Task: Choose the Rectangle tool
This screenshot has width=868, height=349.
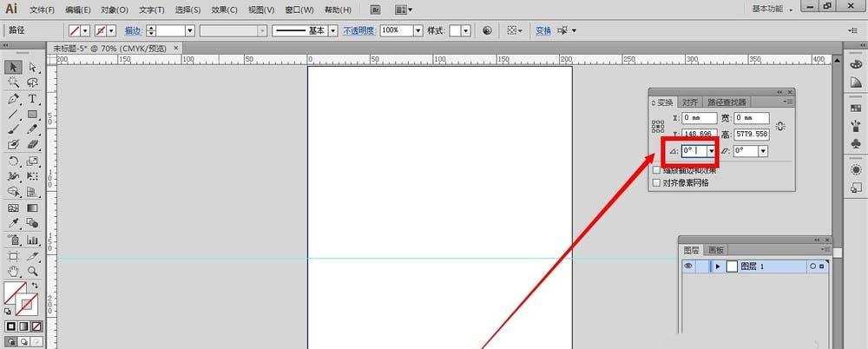Action: coord(33,114)
